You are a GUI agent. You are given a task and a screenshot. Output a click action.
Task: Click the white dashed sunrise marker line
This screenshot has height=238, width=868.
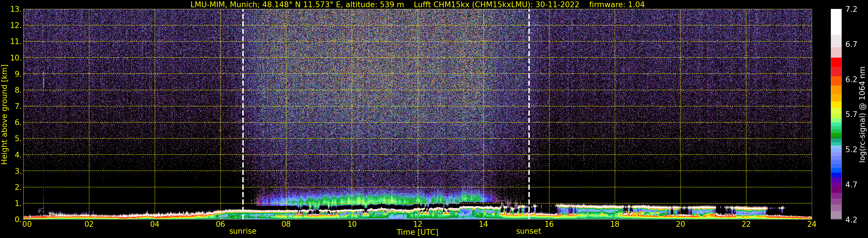coord(243,114)
